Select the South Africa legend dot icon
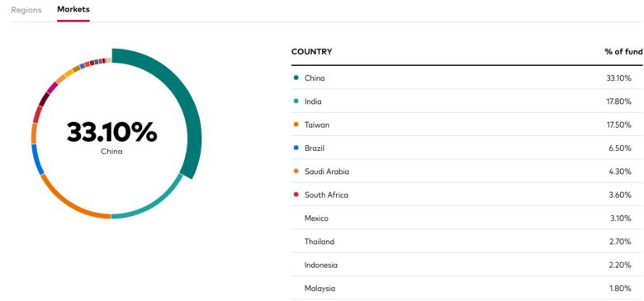 tap(296, 195)
